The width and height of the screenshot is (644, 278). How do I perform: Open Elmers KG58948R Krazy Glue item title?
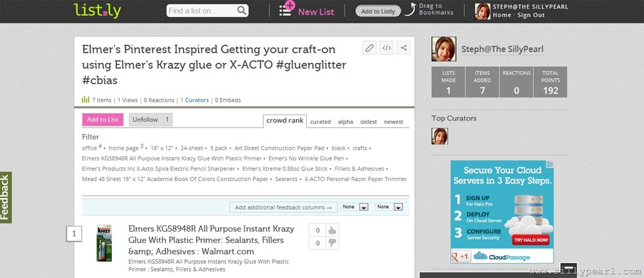click(211, 240)
